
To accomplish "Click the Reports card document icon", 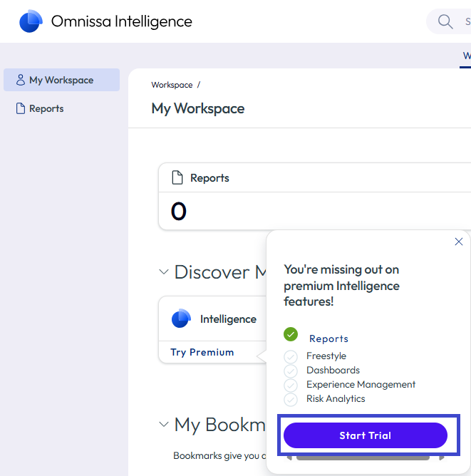I will pyautogui.click(x=177, y=177).
